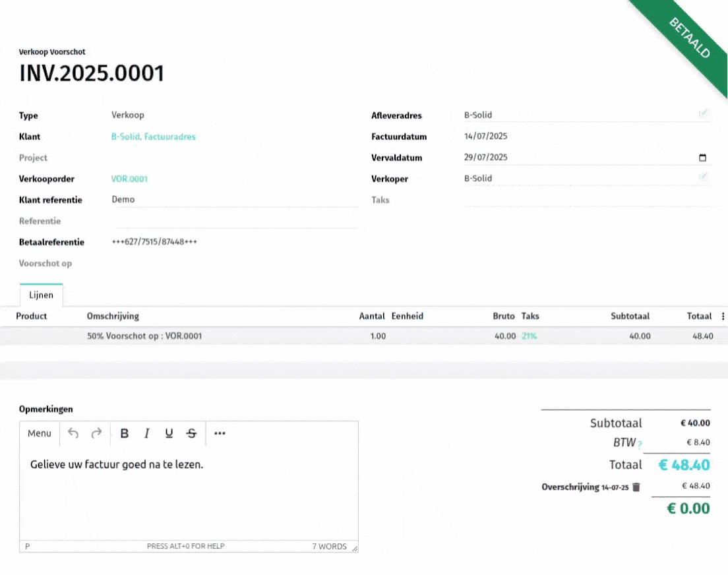Open the line columns options menu
This screenshot has height=575, width=728.
click(723, 317)
